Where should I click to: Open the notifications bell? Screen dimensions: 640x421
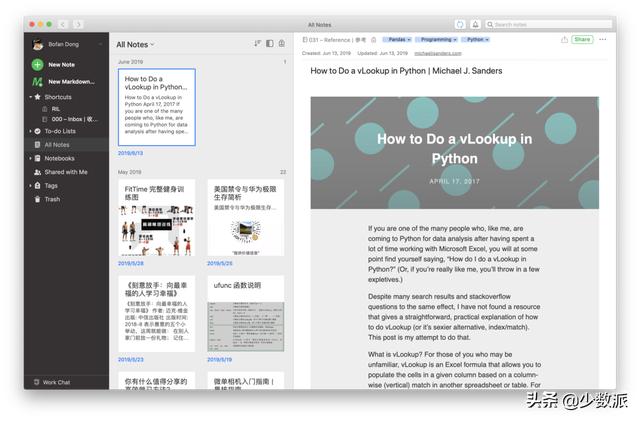476,25
